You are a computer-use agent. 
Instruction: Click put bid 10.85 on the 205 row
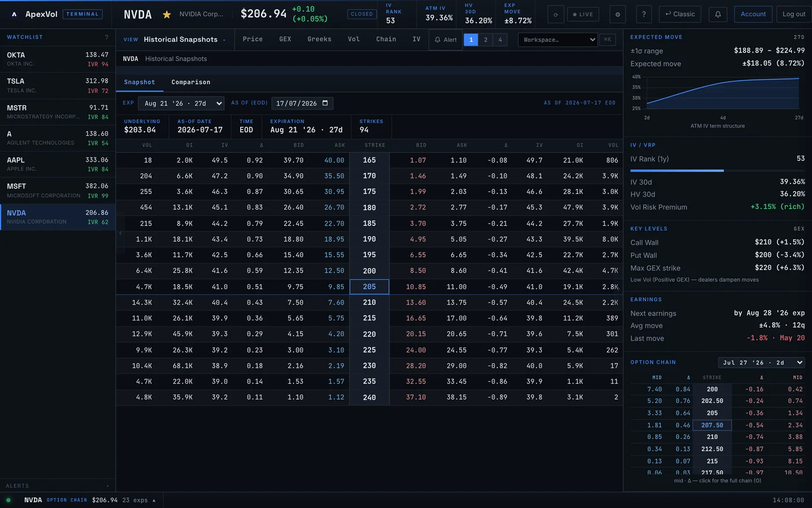416,287
